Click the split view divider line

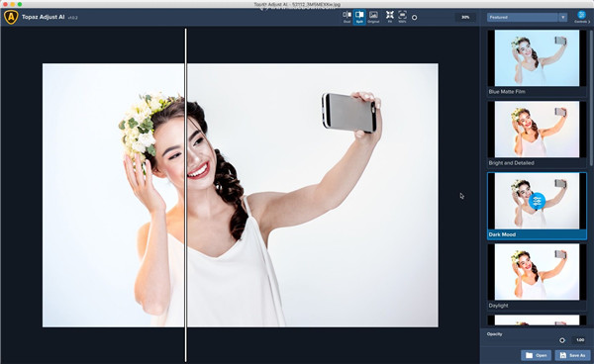click(x=186, y=195)
